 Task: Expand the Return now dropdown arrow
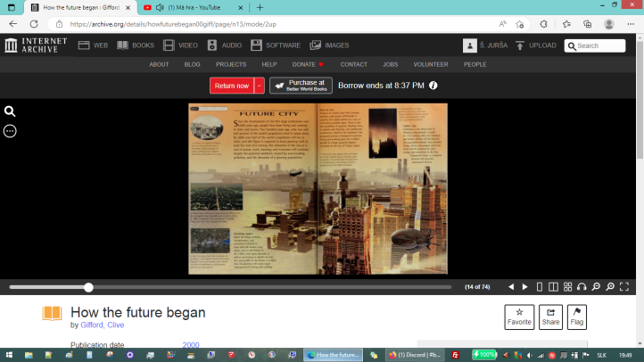pyautogui.click(x=260, y=86)
